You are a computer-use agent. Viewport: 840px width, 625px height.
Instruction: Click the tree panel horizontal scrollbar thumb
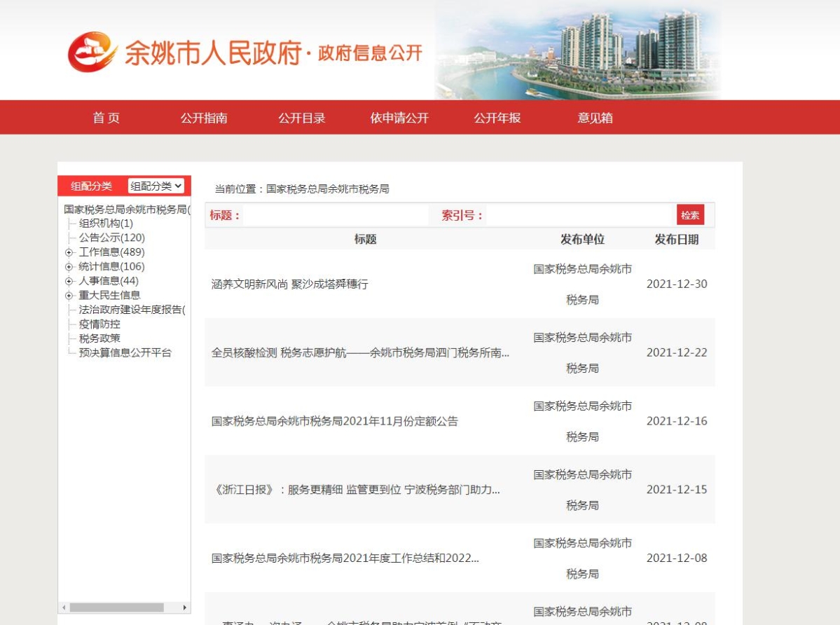(x=116, y=607)
